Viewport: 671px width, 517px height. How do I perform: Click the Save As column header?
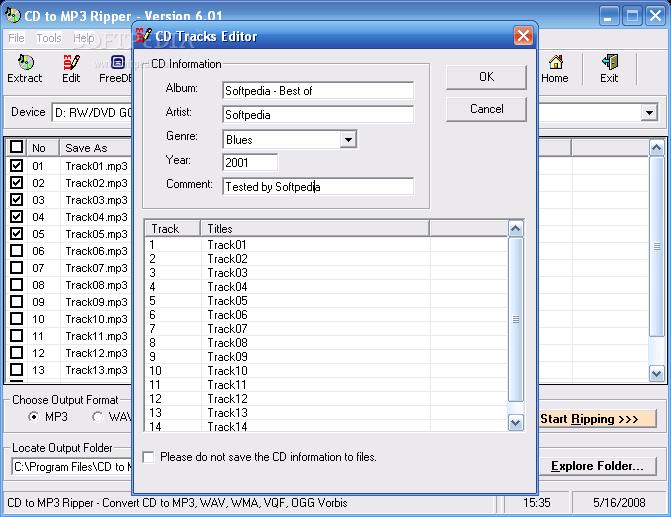click(x=96, y=148)
